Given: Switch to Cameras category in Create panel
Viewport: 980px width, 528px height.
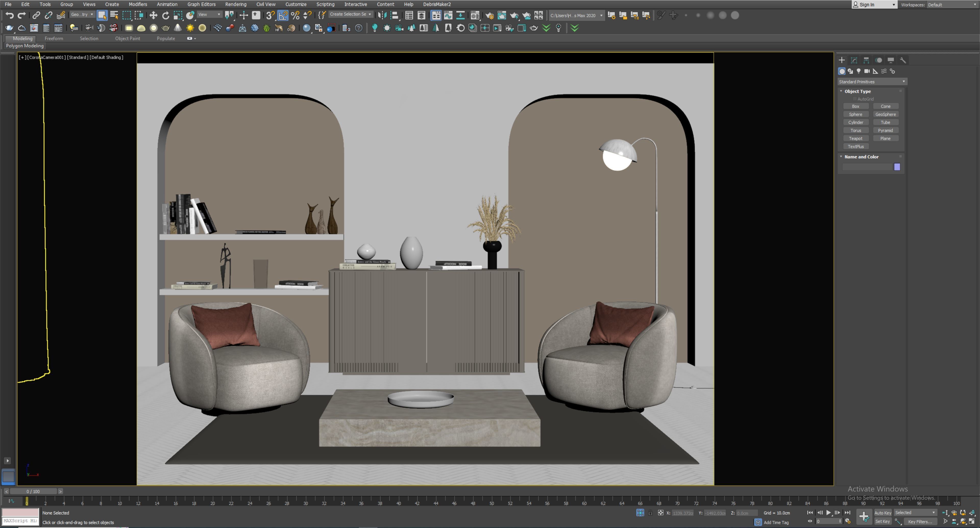Looking at the screenshot, I should point(867,71).
